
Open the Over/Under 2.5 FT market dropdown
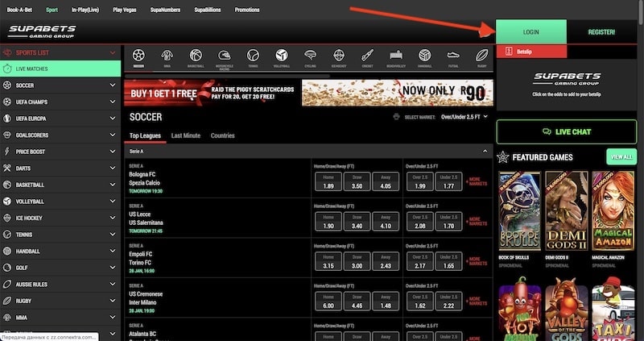point(464,117)
